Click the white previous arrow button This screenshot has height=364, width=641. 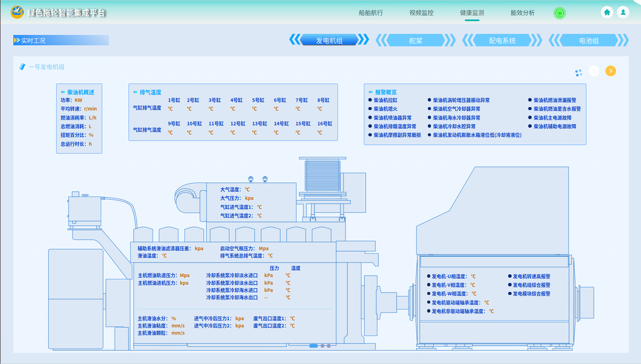[x=594, y=71]
